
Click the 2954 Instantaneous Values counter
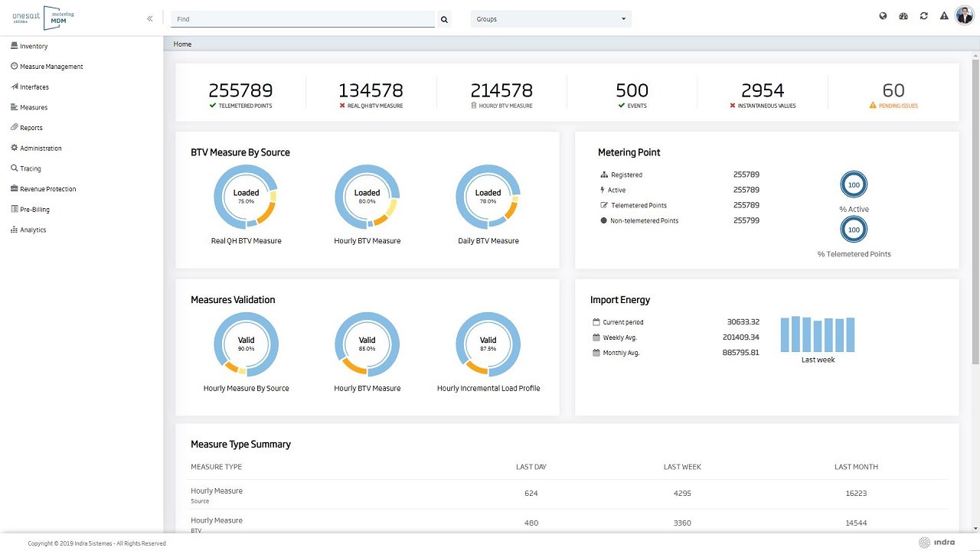click(763, 94)
